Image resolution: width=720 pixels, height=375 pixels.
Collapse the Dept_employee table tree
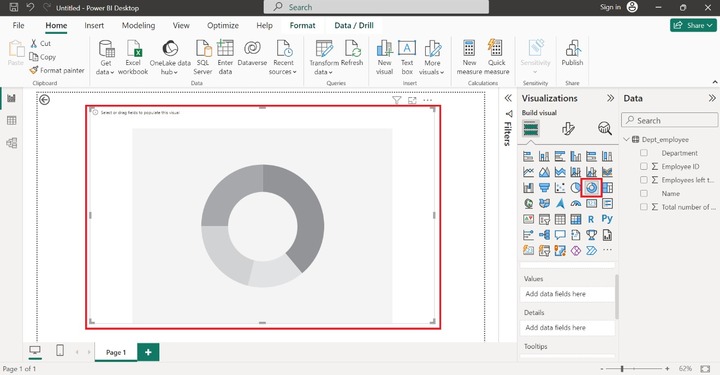pyautogui.click(x=626, y=139)
